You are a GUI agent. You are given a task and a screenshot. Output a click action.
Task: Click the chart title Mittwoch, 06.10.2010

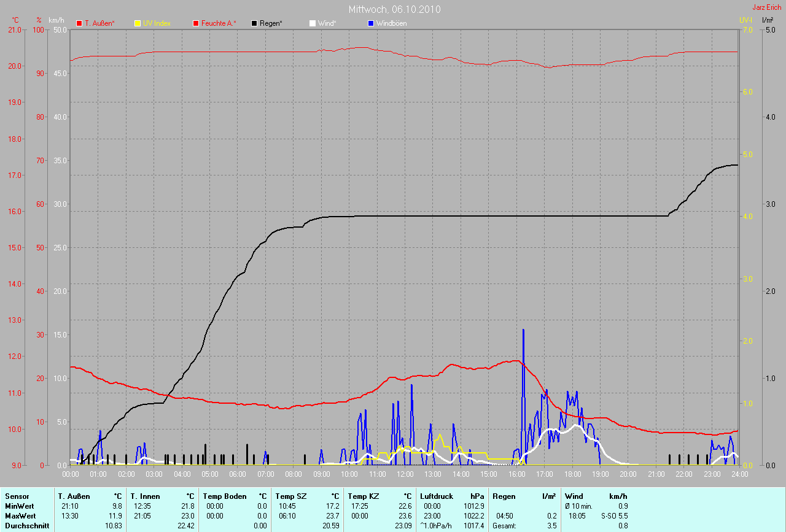point(394,9)
